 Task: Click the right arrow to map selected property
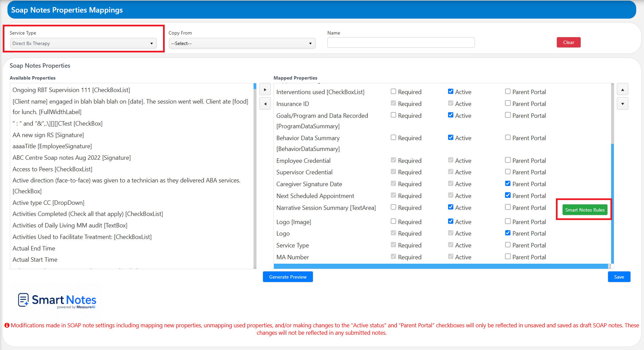(265, 90)
